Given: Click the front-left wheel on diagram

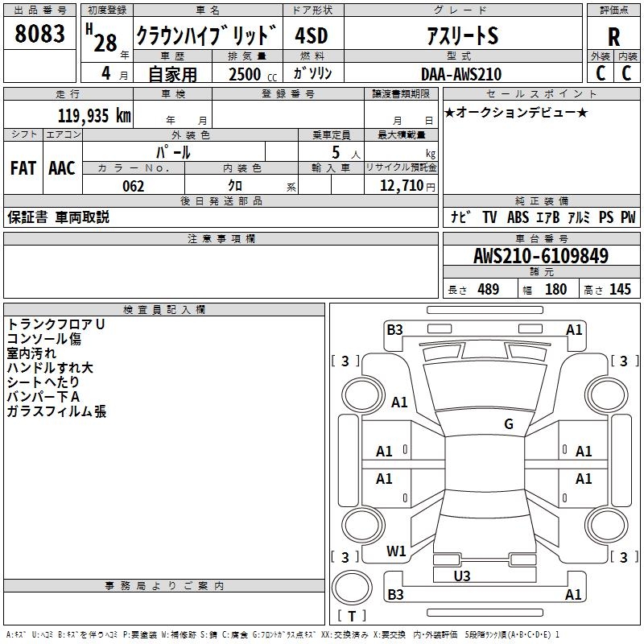Looking at the screenshot, I should click(x=363, y=395).
